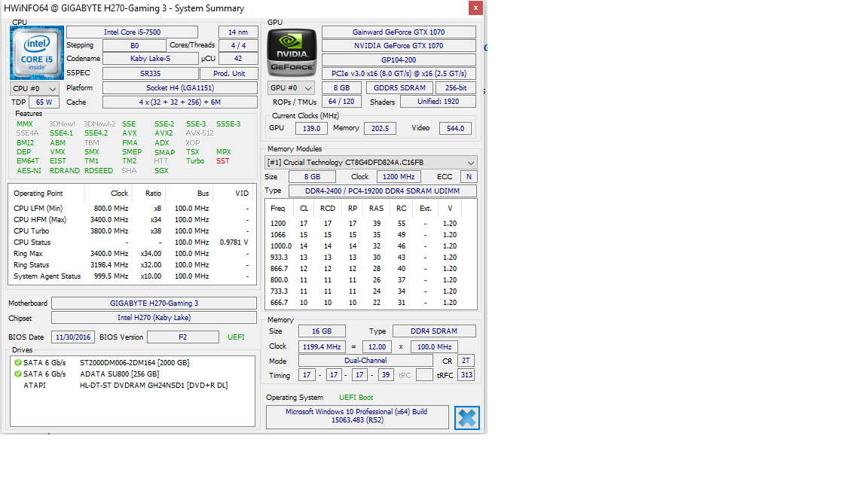
Task: Expand the memory module Crucial Technology dropdown
Action: coord(371,163)
